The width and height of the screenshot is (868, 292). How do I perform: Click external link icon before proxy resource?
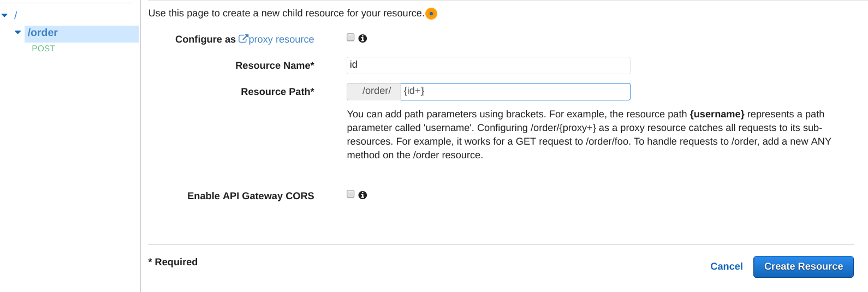(243, 39)
